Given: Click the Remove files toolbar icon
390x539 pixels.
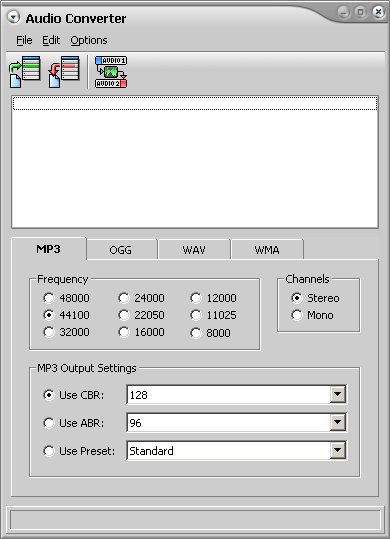Looking at the screenshot, I should click(64, 72).
